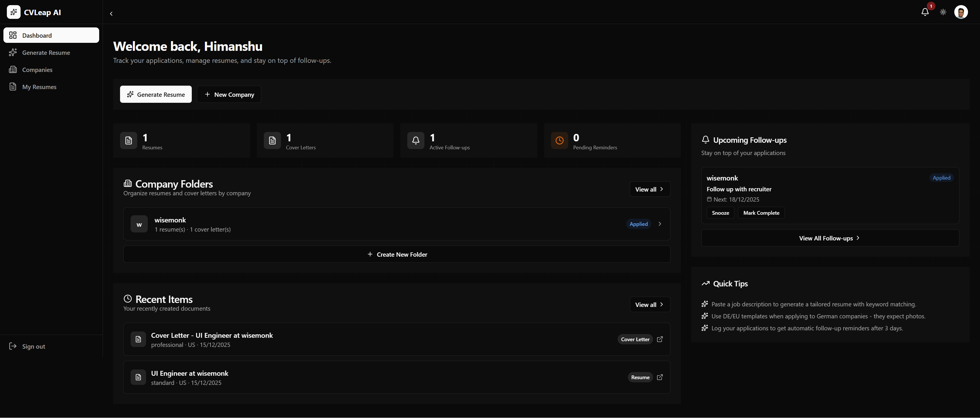Click the CVLeap AI logo icon
Viewport: 980px width, 418px height.
[x=14, y=12]
